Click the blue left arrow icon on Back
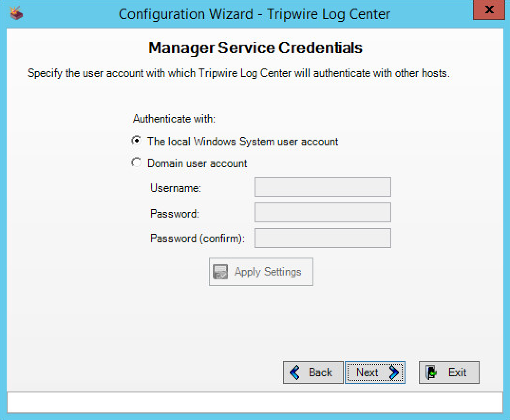 (295, 372)
